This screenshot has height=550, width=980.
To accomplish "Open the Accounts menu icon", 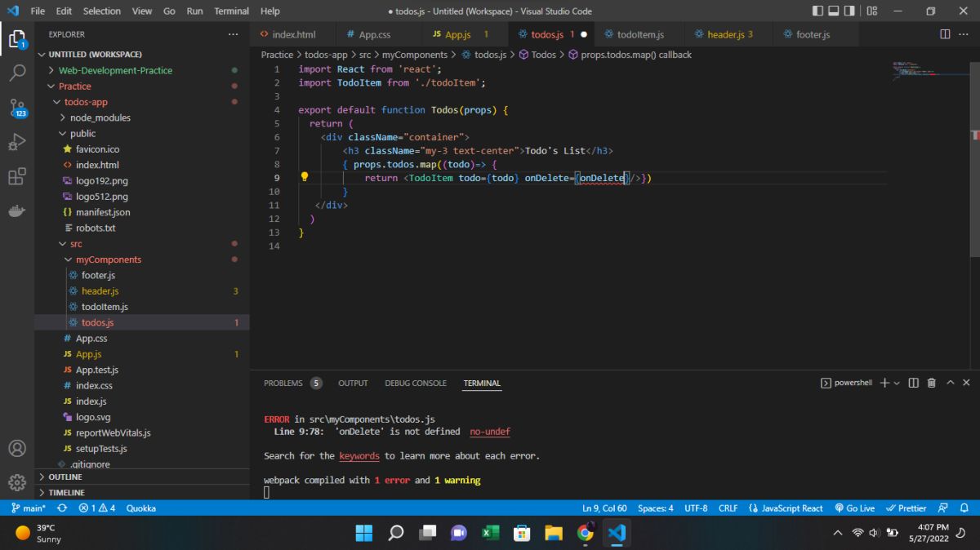I will pyautogui.click(x=16, y=448).
